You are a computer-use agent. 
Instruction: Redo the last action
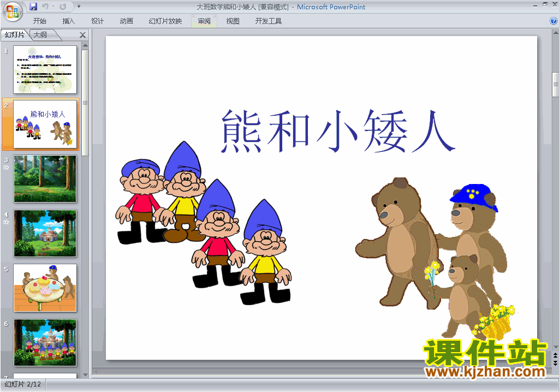coord(63,7)
